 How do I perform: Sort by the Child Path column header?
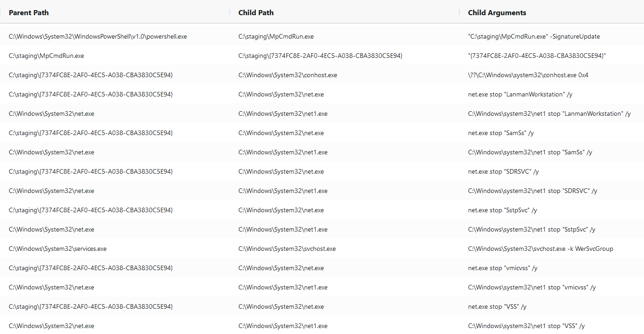[256, 13]
